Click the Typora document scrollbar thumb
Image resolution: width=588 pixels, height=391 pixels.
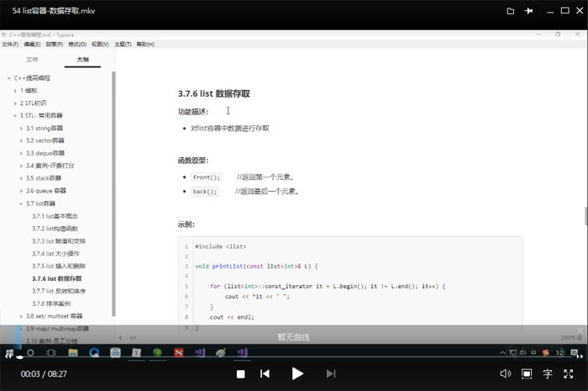point(585,216)
